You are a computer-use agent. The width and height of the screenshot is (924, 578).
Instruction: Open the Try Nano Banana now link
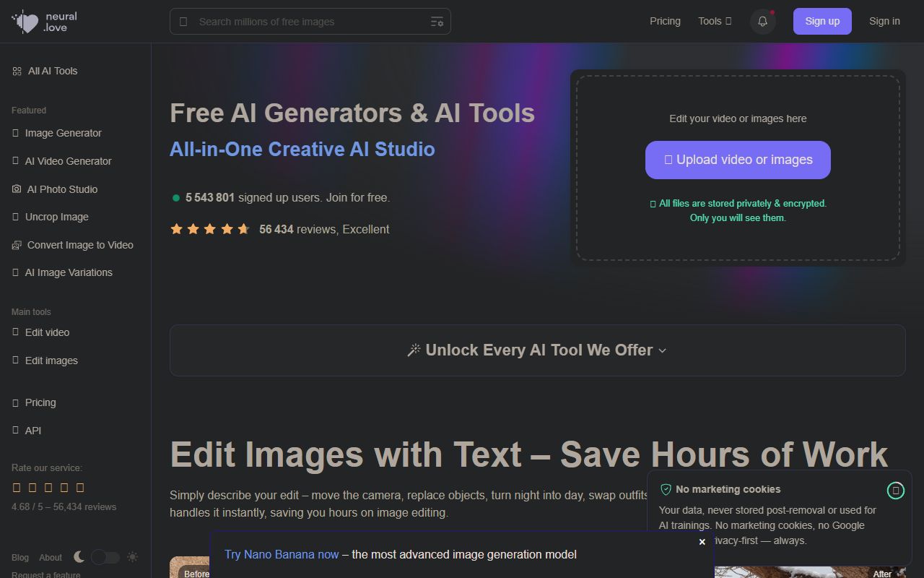(282, 554)
